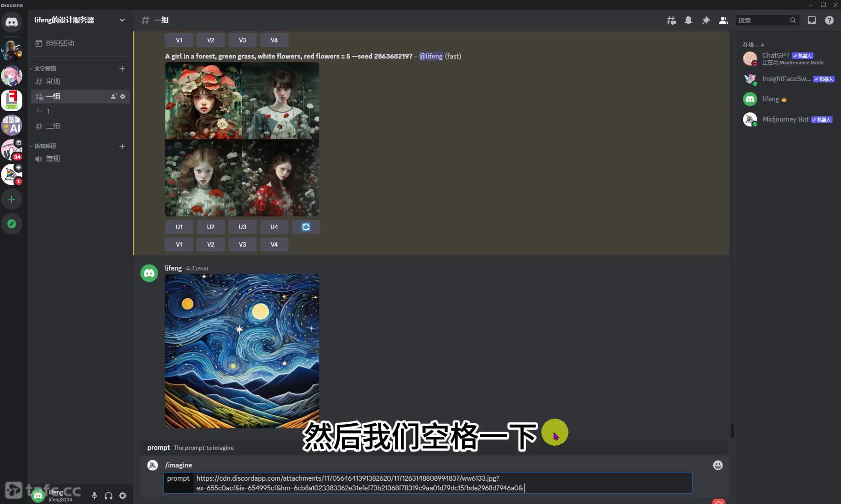Select lifeng in member list

789,99
